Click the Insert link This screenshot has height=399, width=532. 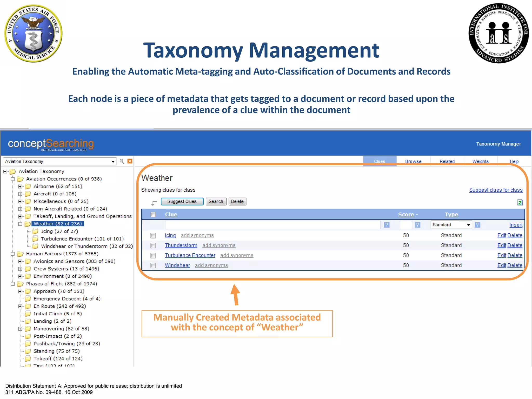coord(516,225)
